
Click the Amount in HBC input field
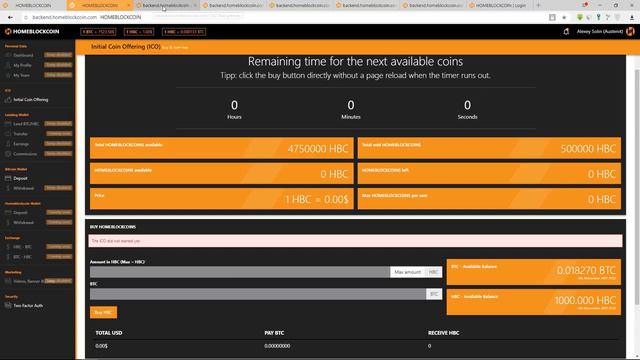(240, 272)
